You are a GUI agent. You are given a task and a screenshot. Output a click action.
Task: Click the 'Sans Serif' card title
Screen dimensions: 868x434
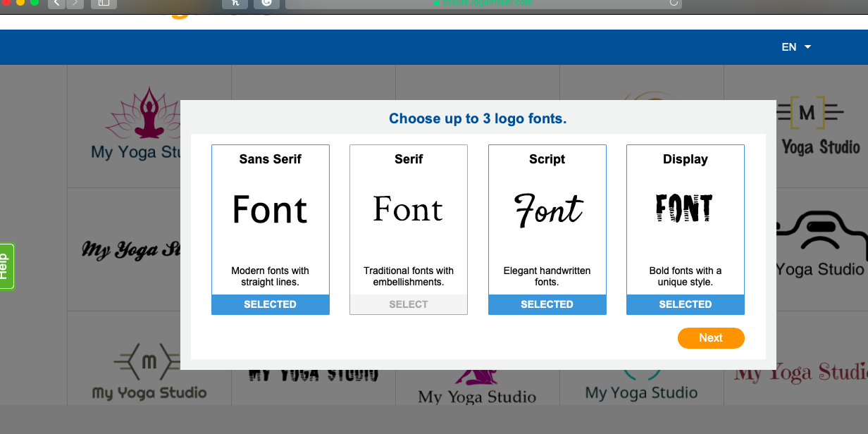271,159
